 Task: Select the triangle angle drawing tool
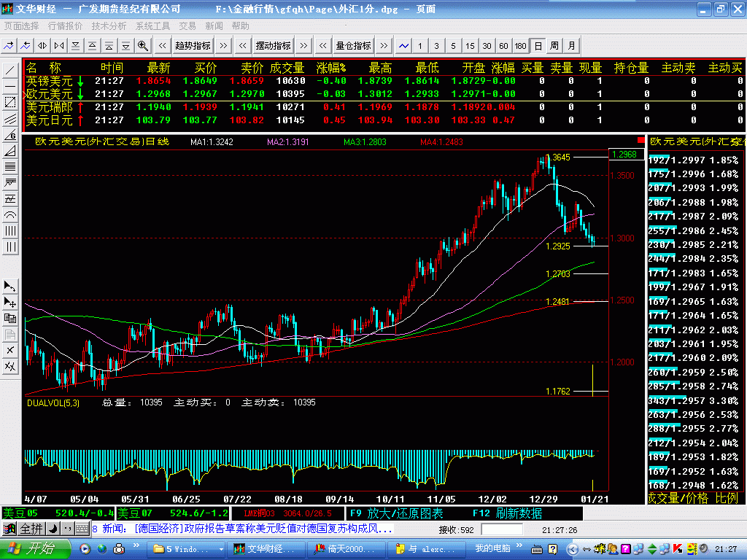pyautogui.click(x=10, y=151)
